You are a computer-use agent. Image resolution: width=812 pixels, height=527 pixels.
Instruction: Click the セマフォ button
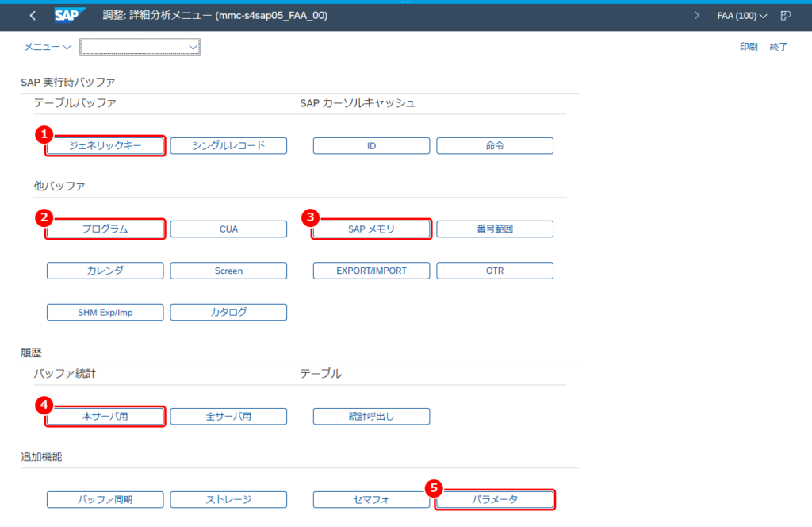pyautogui.click(x=371, y=499)
